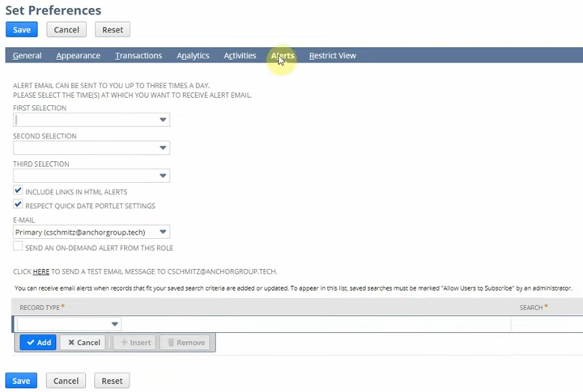Click the Search column cell in the row
This screenshot has width=583, height=392.
tap(547, 324)
